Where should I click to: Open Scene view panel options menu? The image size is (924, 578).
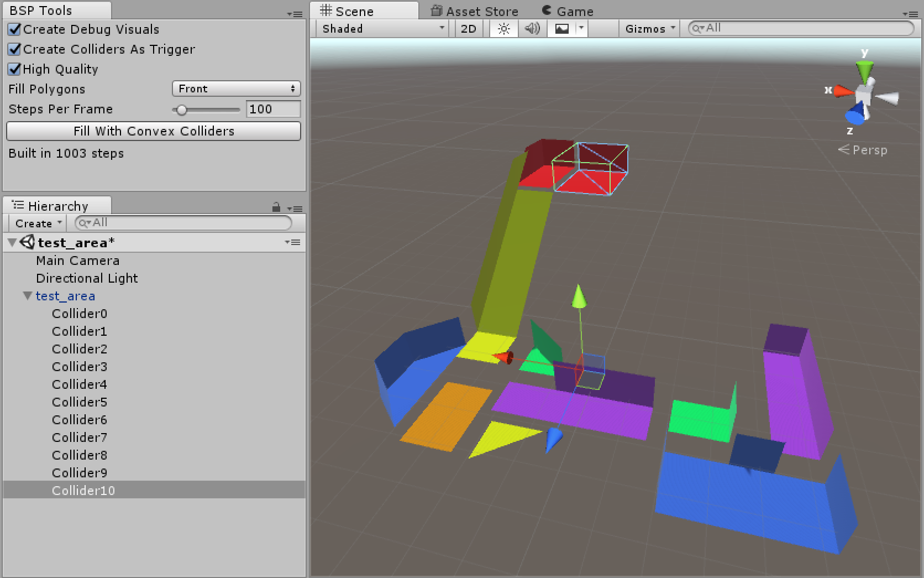coord(910,14)
